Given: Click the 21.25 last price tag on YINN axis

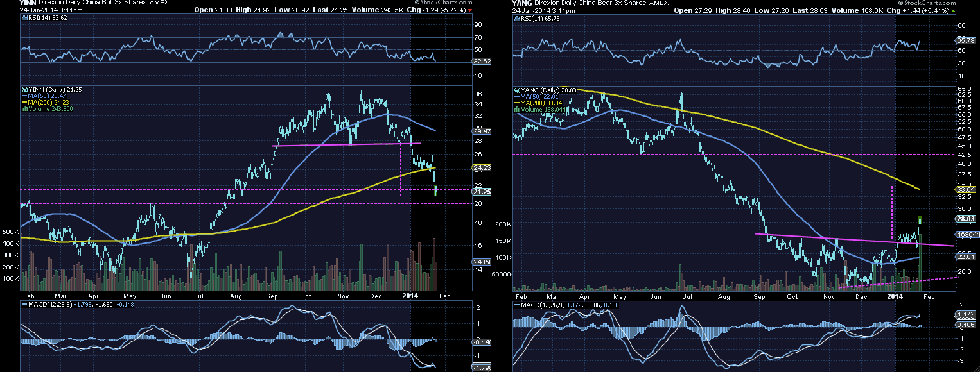Looking at the screenshot, I should coord(482,192).
